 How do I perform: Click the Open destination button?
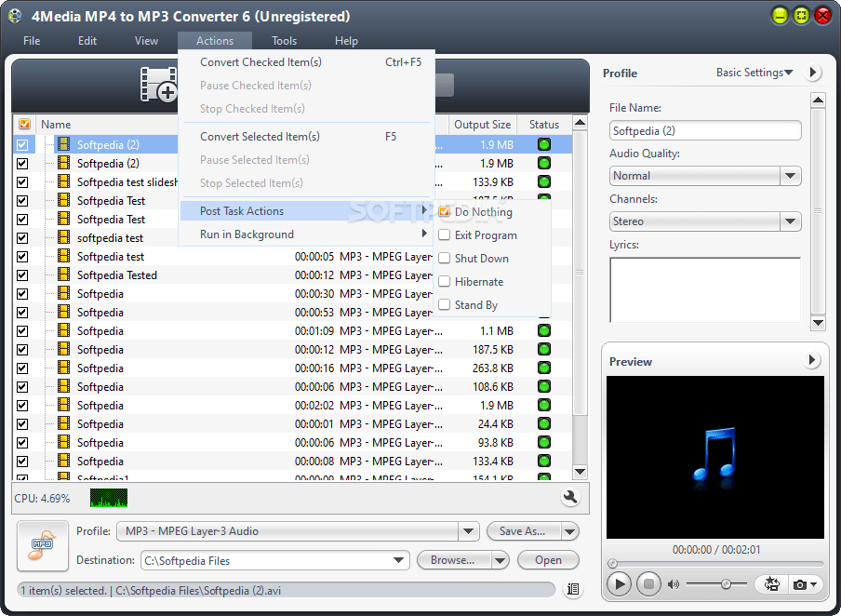(548, 560)
